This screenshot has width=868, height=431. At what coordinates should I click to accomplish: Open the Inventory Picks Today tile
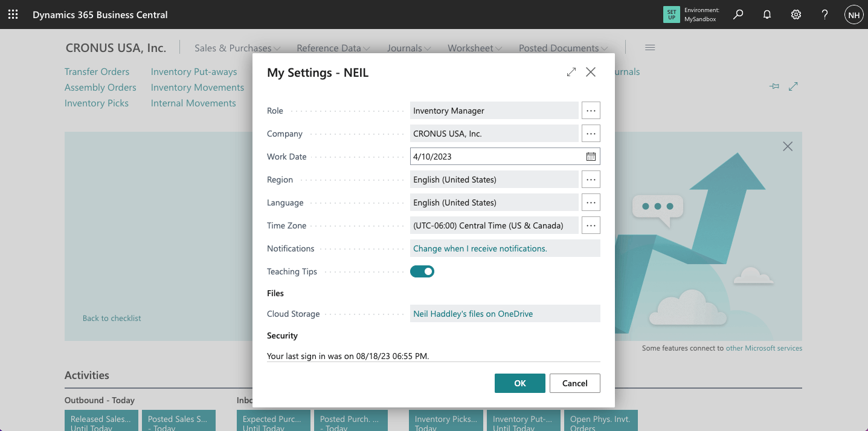coord(446,421)
